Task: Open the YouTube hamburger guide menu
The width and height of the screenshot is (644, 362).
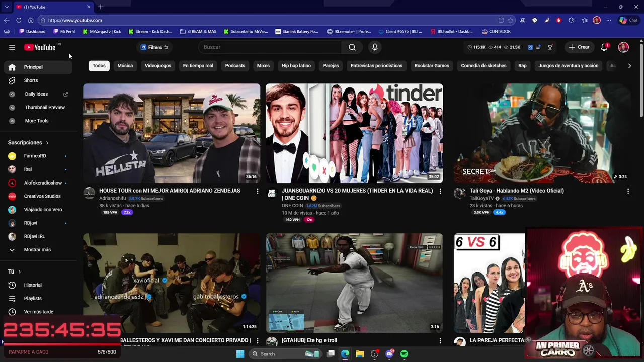Action: [x=12, y=47]
